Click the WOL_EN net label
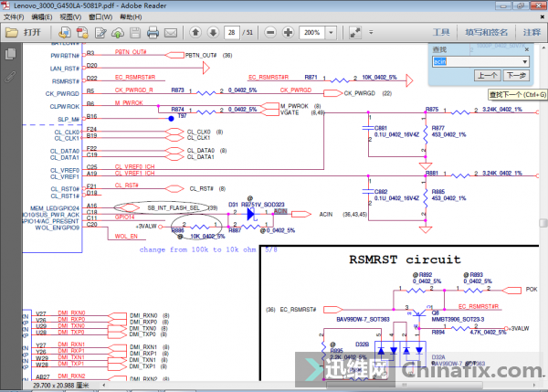The image size is (548, 392). click(x=126, y=237)
